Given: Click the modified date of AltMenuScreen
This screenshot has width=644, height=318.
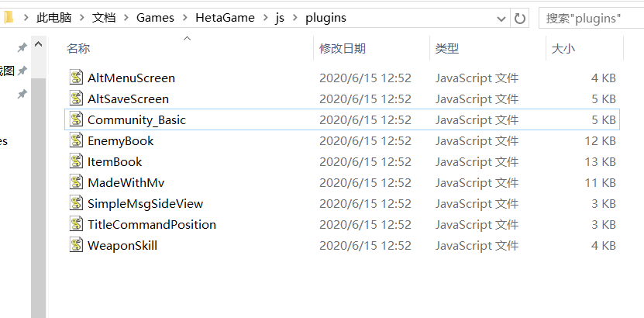Looking at the screenshot, I should [x=366, y=78].
